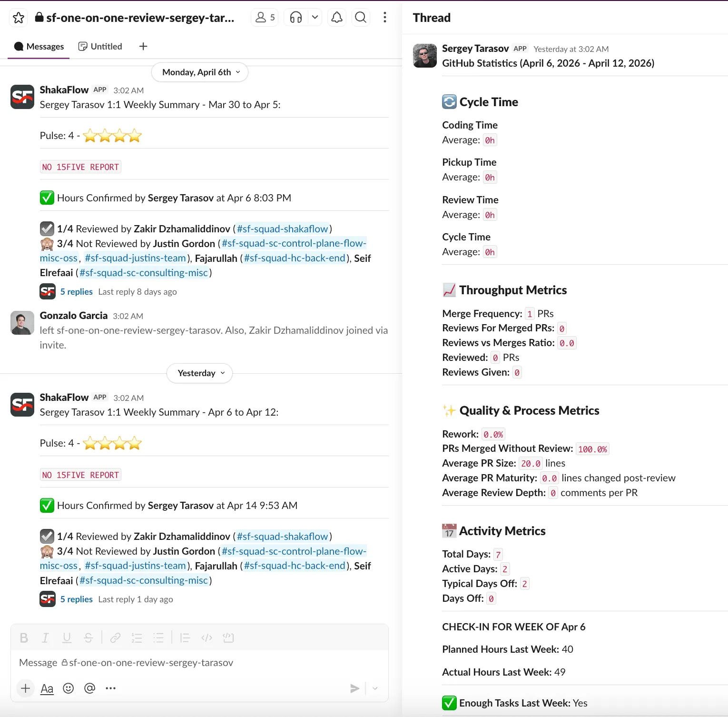
Task: Search in this channel
Action: [x=361, y=18]
